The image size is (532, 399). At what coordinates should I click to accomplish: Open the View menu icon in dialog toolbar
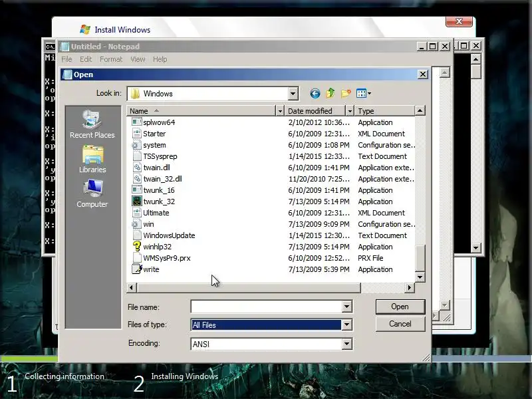(x=363, y=93)
